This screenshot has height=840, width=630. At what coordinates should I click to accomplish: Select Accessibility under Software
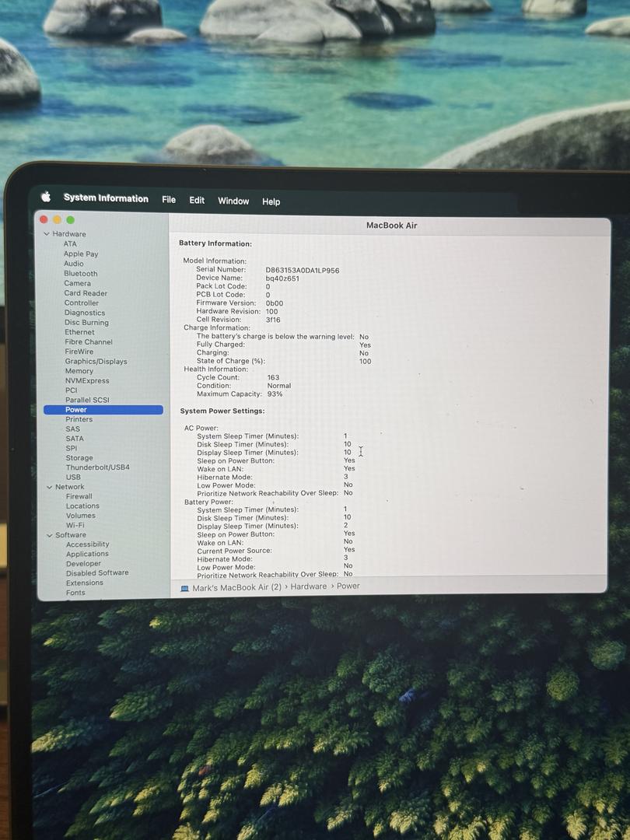click(x=88, y=544)
